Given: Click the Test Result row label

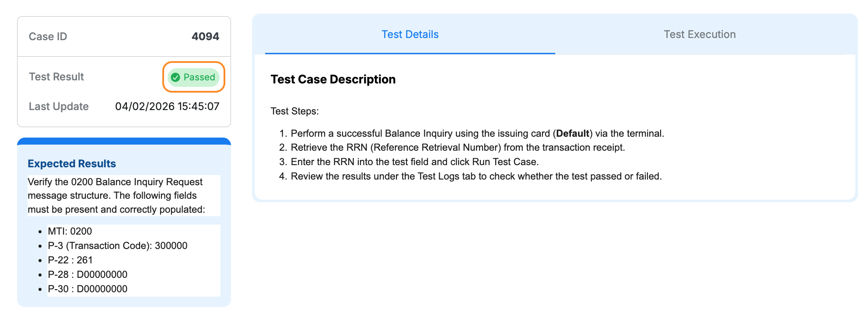Looking at the screenshot, I should pyautogui.click(x=56, y=76).
